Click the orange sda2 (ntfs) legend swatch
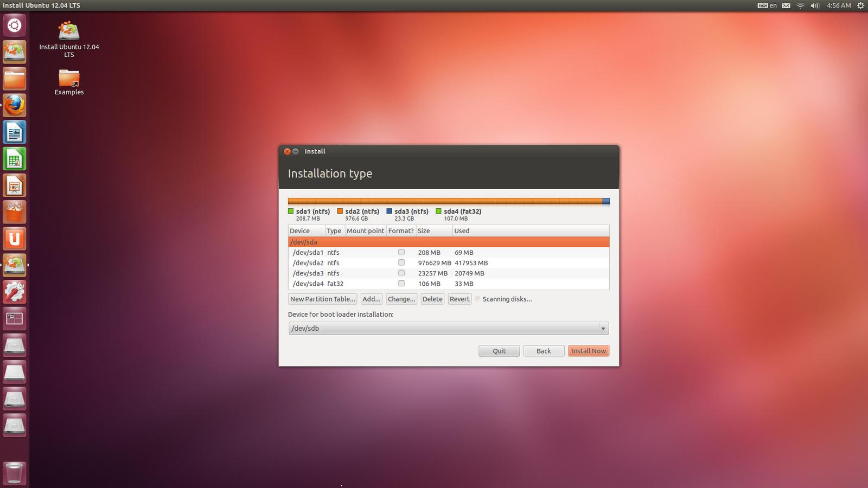This screenshot has width=868, height=488. tap(340, 211)
